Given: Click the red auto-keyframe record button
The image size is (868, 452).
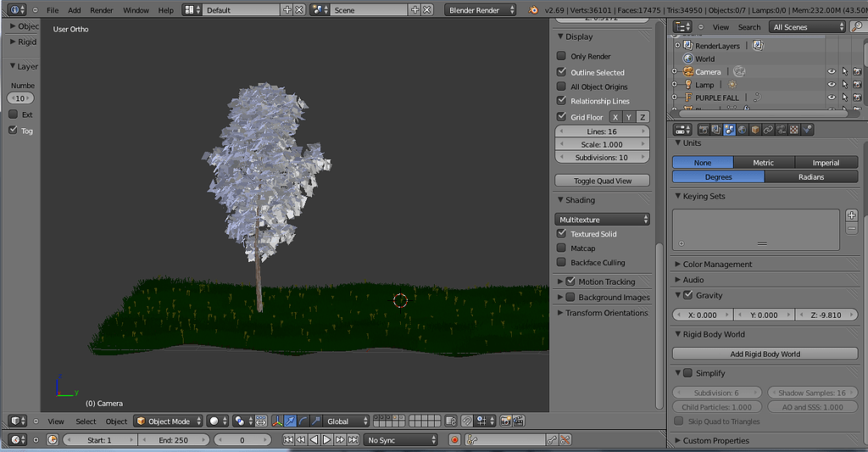Looking at the screenshot, I should click(x=454, y=440).
